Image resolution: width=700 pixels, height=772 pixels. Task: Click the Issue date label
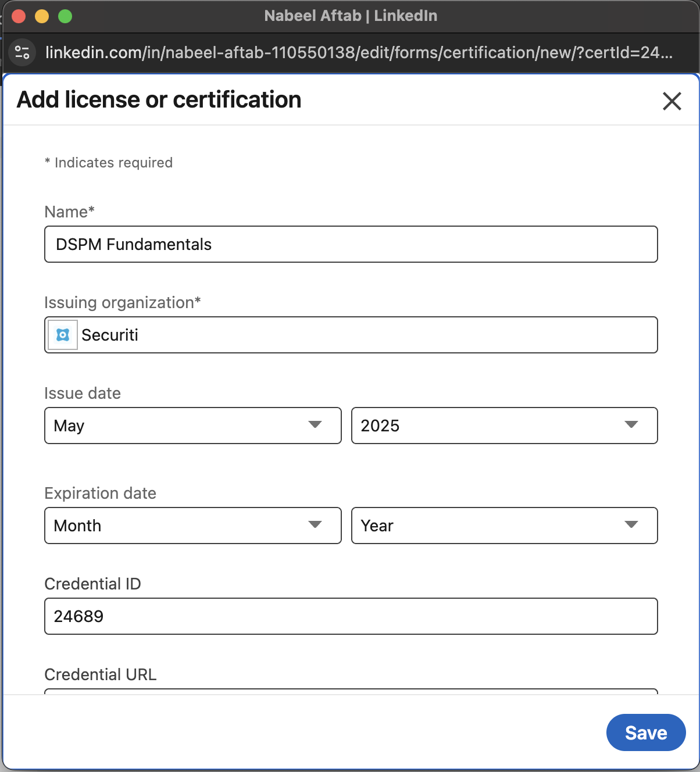click(x=83, y=393)
